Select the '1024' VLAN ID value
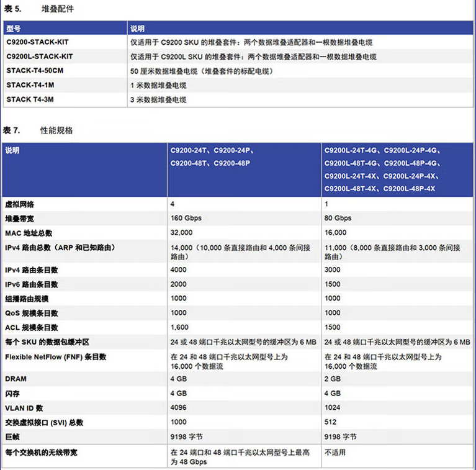The height and width of the screenshot is (470, 476). 332,407
